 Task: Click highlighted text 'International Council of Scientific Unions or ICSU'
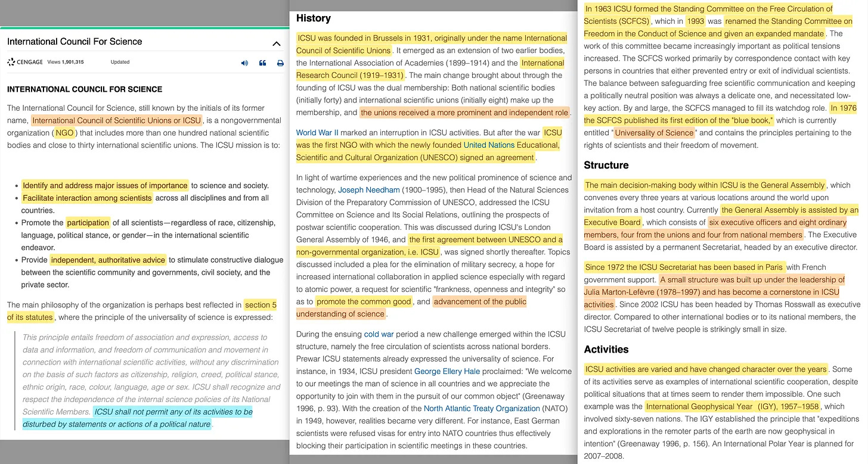[x=117, y=120]
